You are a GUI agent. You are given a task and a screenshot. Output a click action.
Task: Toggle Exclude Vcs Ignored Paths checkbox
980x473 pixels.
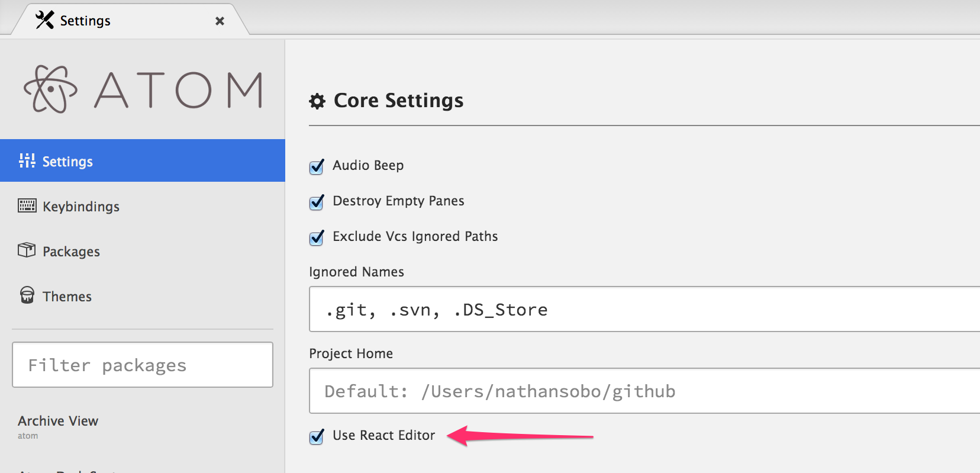(317, 237)
